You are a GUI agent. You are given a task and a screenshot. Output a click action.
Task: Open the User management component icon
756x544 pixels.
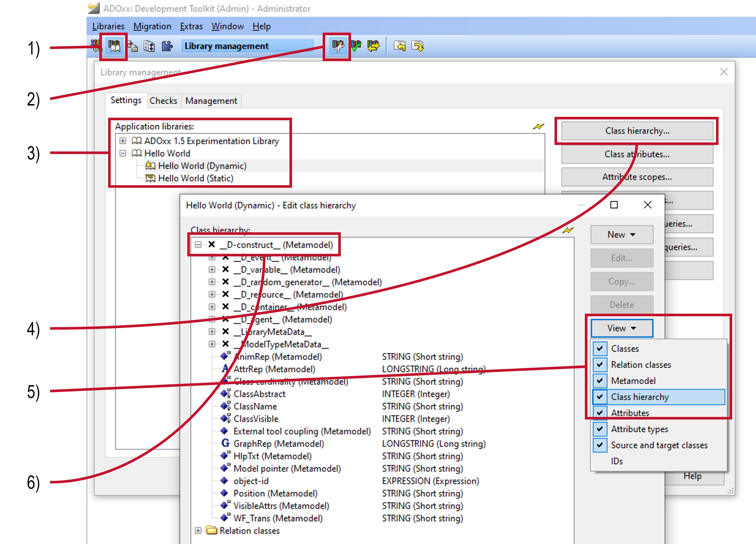(96, 46)
